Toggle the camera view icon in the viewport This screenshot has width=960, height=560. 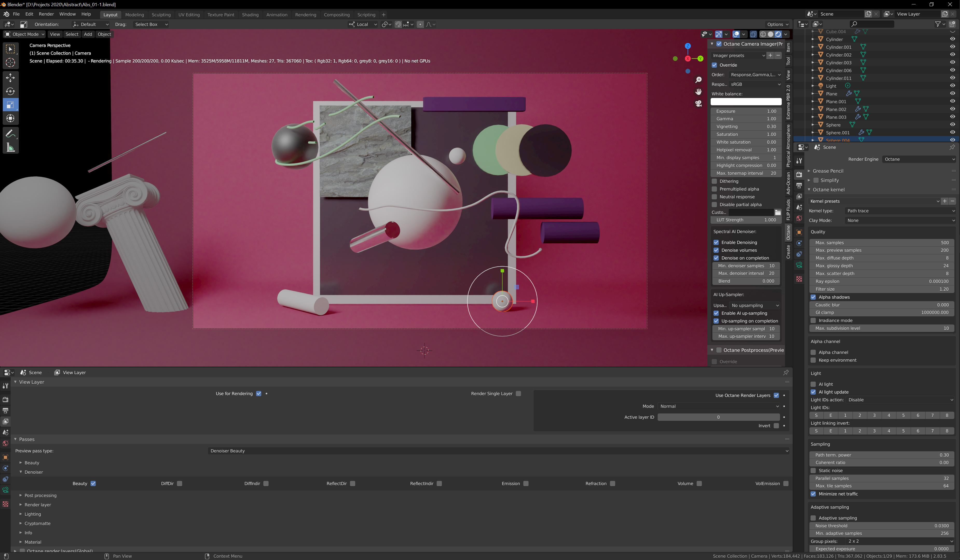[698, 103]
